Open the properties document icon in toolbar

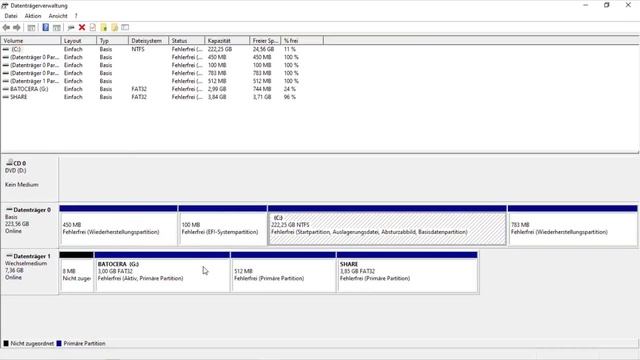click(93, 27)
